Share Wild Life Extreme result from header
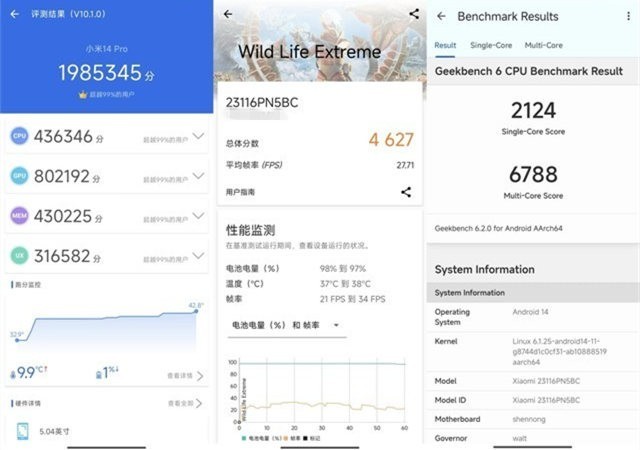 [414, 14]
